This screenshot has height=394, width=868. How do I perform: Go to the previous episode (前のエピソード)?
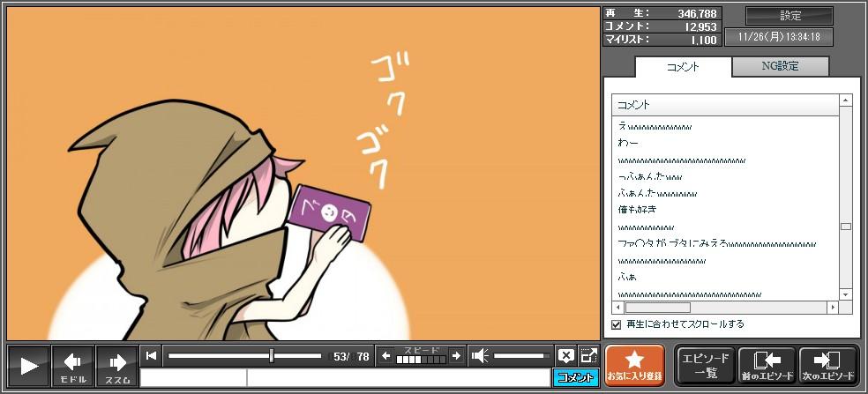pos(766,365)
